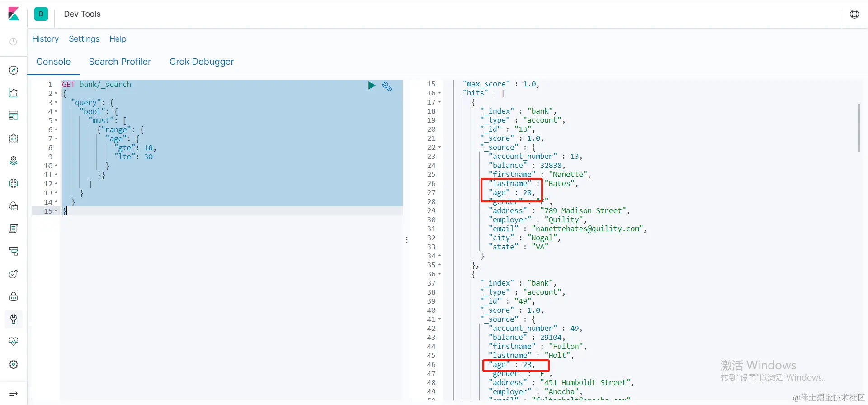Open Machine Learning from the sidebar

(x=14, y=183)
